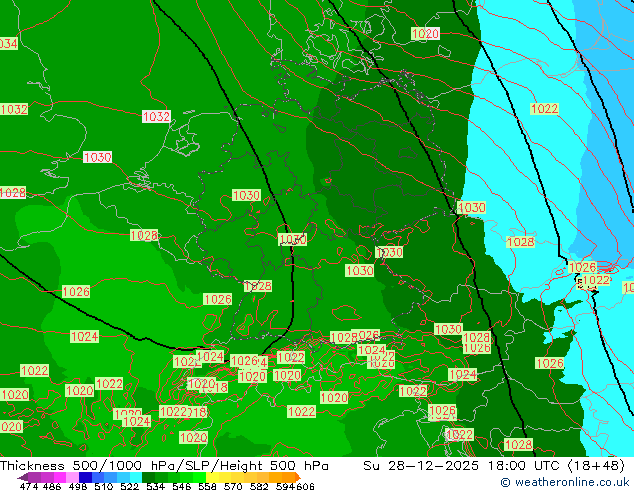Click the '(18+48)' forecast offset text
The width and height of the screenshot is (634, 490).
[x=597, y=466]
